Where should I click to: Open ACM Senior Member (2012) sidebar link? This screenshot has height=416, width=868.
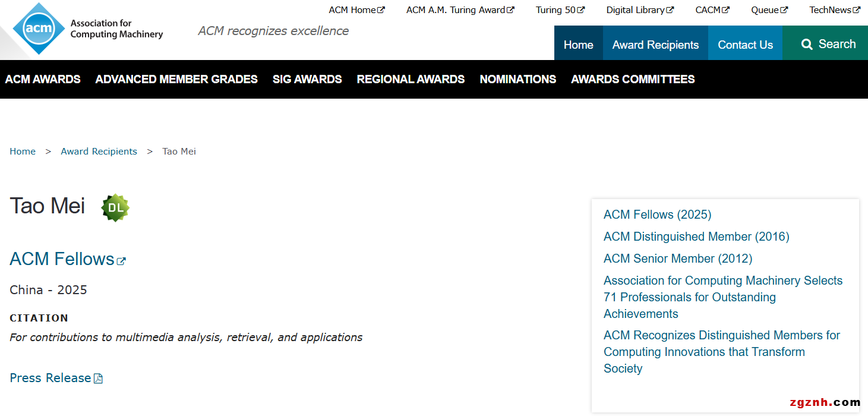[x=678, y=259]
